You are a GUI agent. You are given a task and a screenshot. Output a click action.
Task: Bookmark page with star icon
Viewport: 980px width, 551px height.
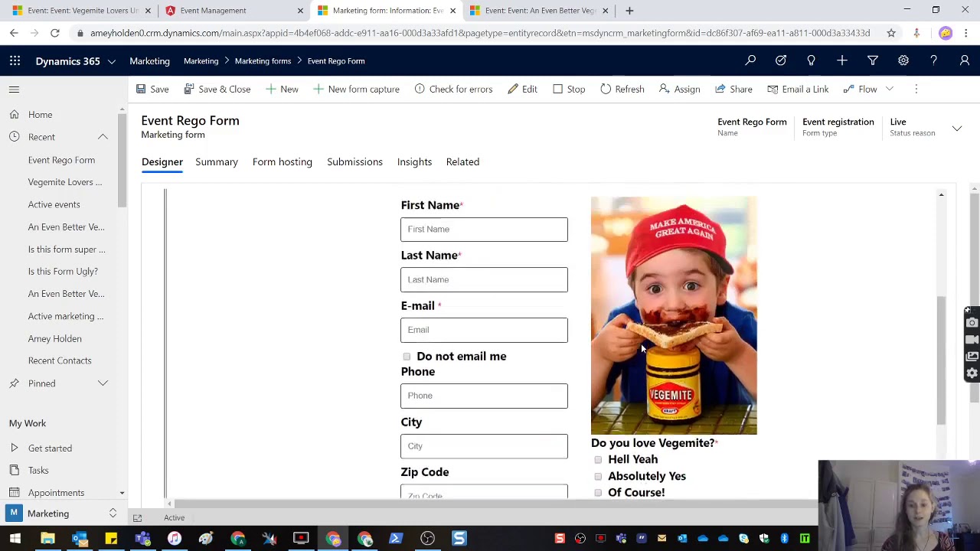pyautogui.click(x=891, y=33)
